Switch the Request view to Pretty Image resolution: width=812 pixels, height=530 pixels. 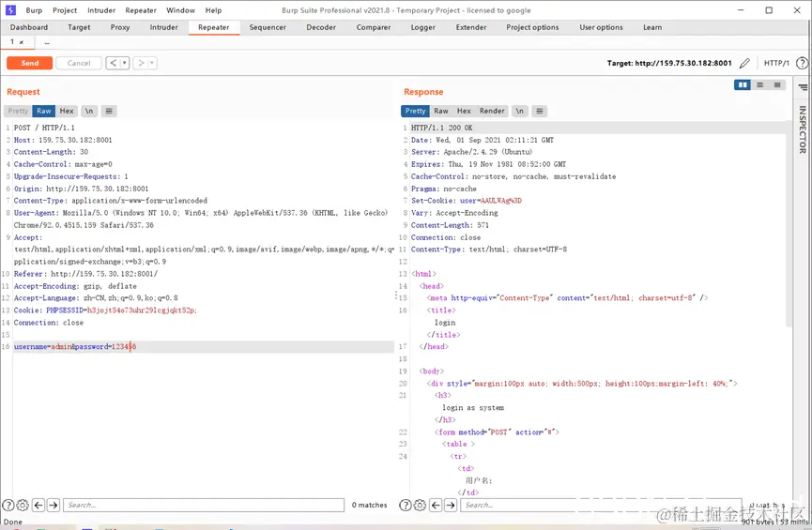point(18,111)
